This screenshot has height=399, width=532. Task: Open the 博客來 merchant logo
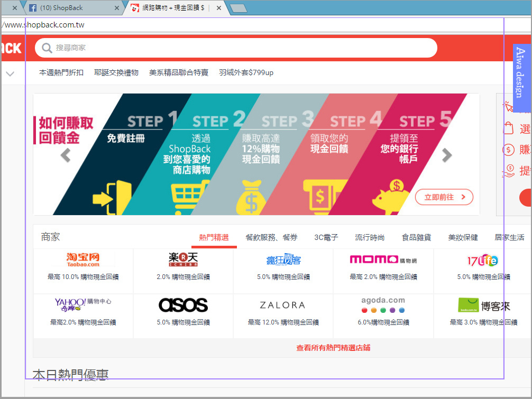click(x=484, y=305)
